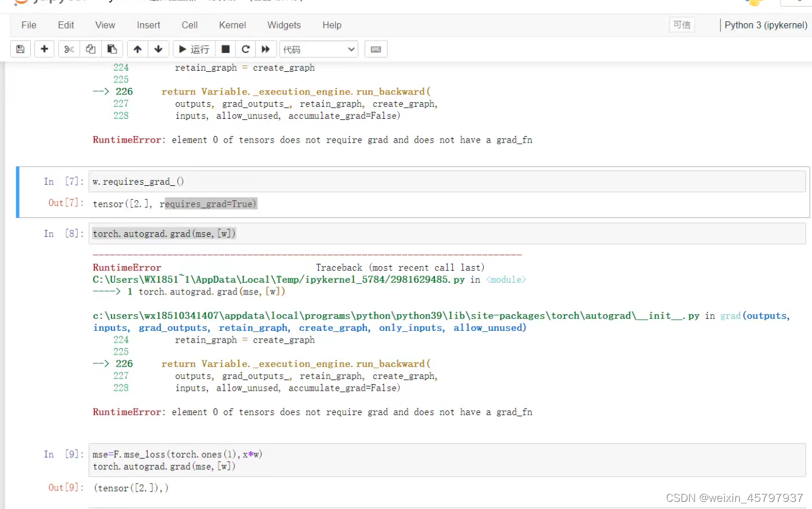
Task: Click the Out[9]: output prompt
Action: tap(66, 488)
